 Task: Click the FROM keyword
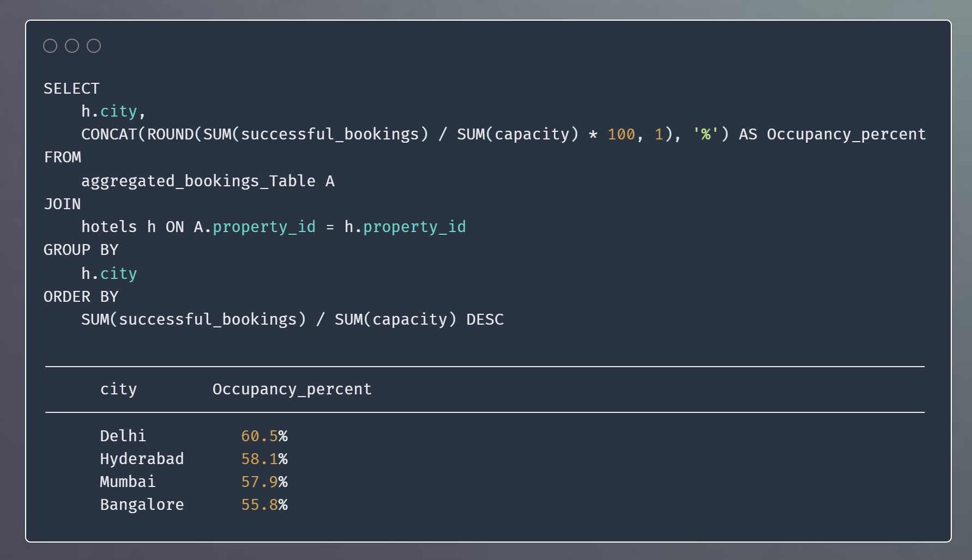pos(62,157)
